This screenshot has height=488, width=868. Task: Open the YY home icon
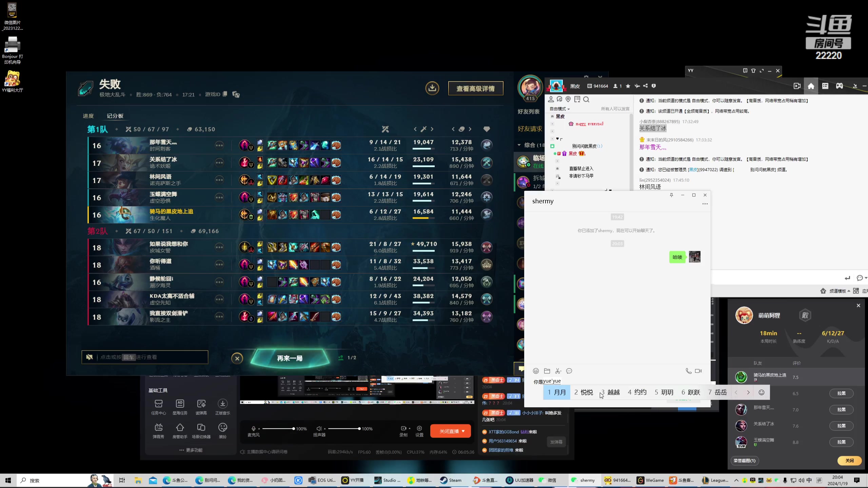tap(811, 86)
